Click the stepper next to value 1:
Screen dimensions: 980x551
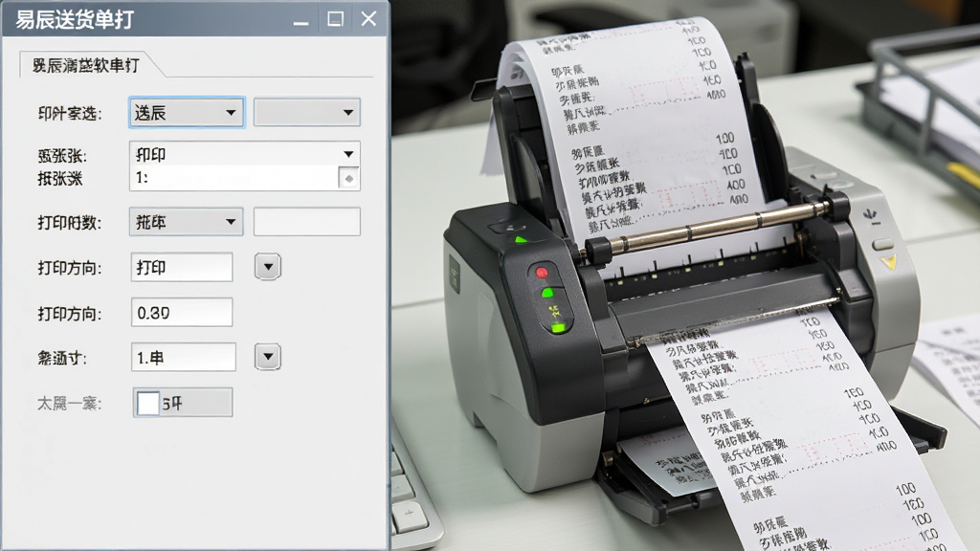pos(348,178)
